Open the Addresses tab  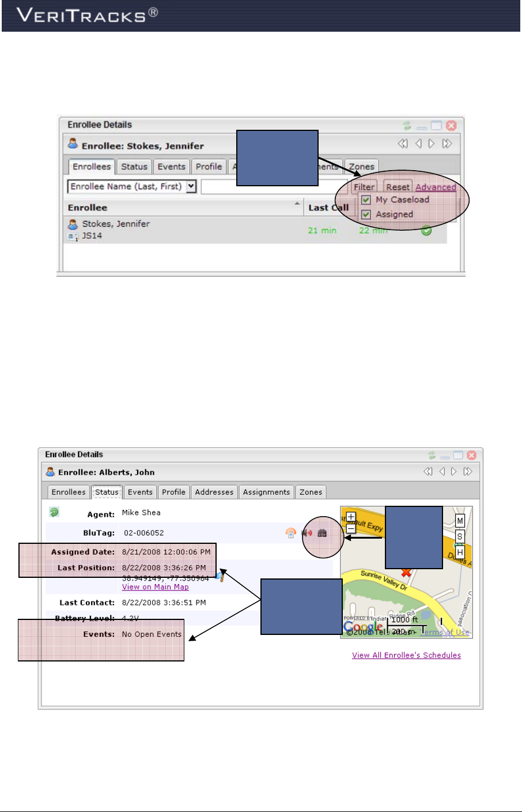click(214, 492)
